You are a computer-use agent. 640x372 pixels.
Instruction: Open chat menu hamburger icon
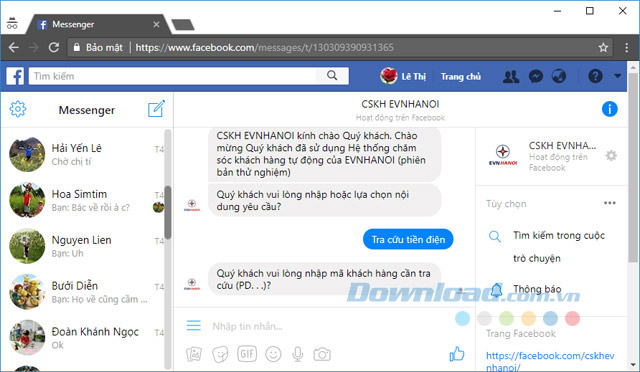tap(193, 325)
